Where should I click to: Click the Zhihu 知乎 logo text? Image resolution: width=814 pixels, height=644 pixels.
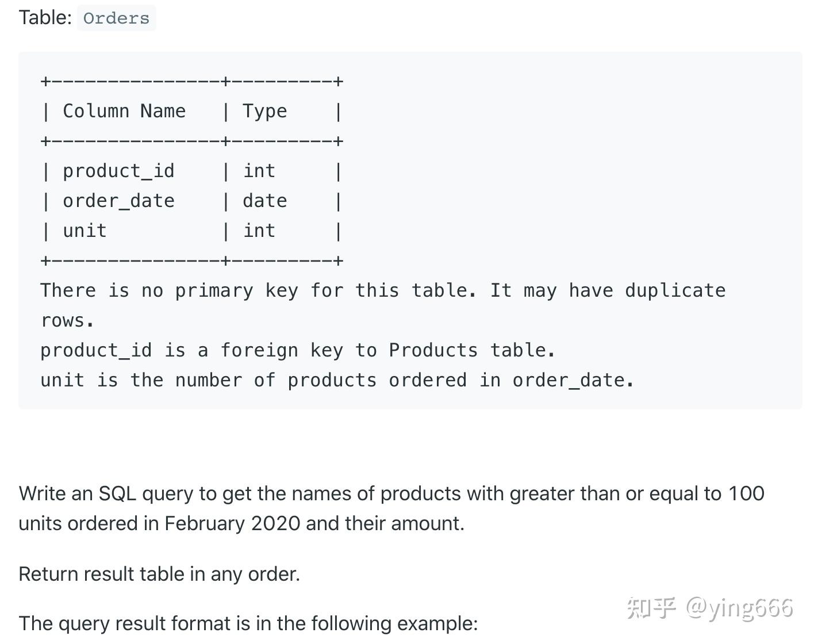tap(651, 607)
